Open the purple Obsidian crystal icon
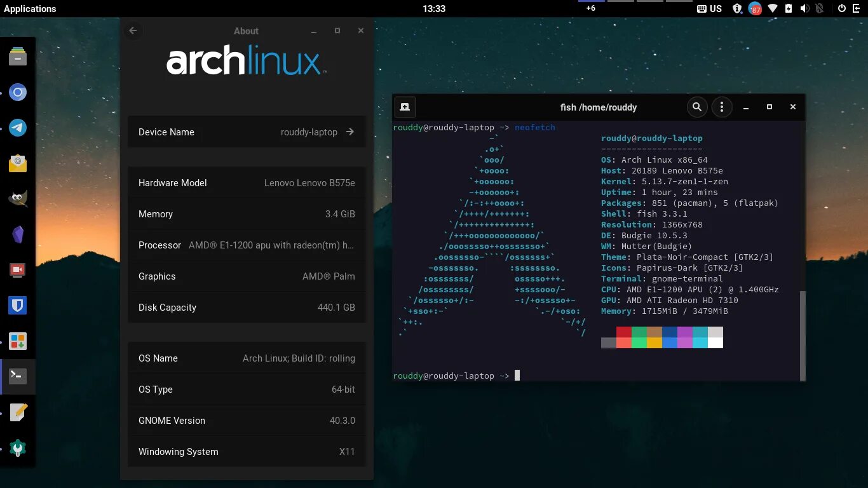 (x=18, y=234)
